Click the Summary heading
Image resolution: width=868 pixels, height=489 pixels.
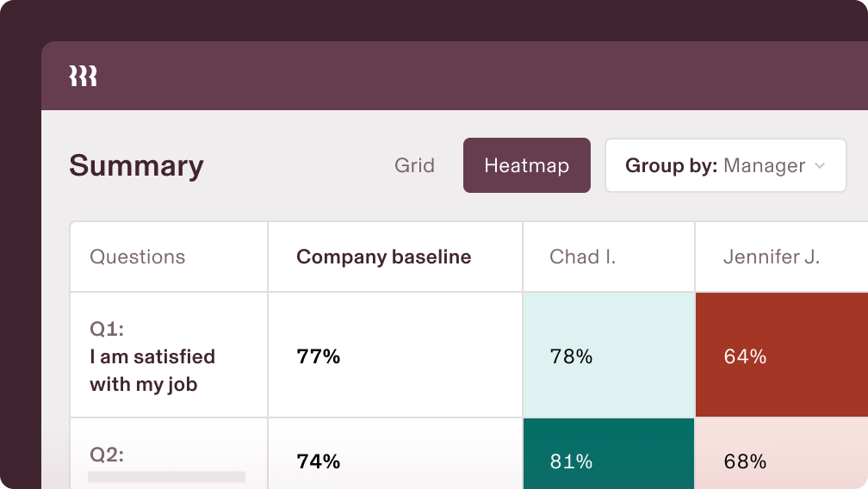[x=136, y=165]
